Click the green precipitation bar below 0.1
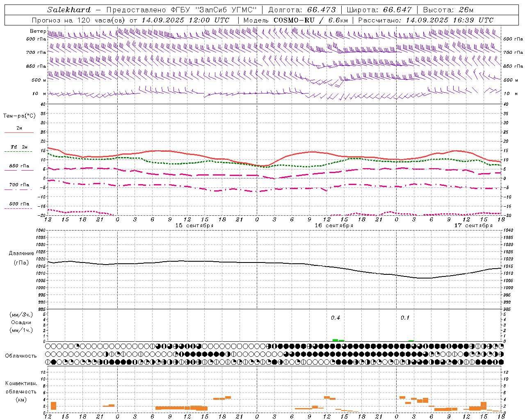The height and width of the screenshot is (420, 525). tap(411, 341)
